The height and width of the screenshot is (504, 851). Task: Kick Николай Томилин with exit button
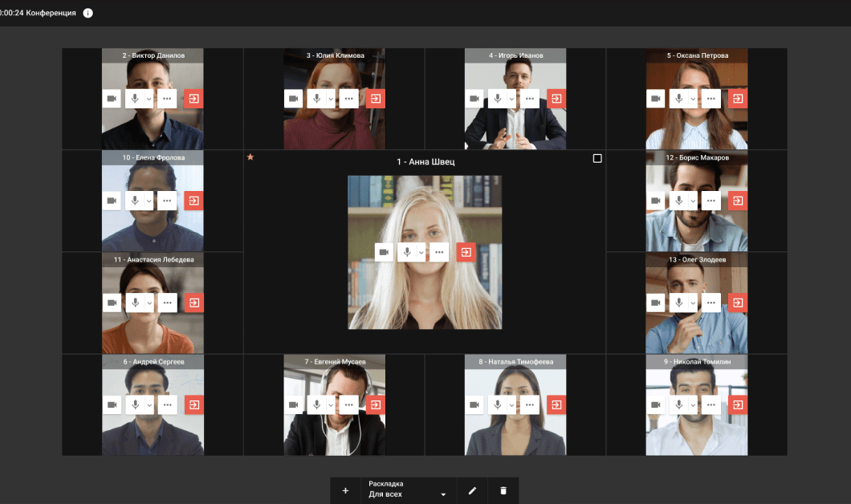click(738, 404)
